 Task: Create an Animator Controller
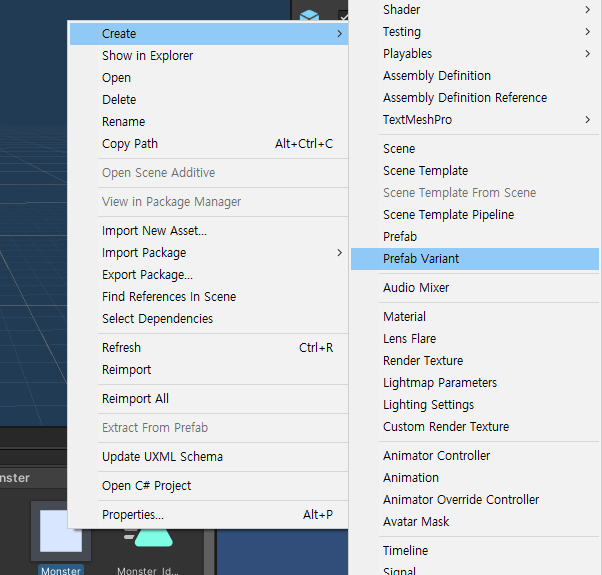pos(475,456)
